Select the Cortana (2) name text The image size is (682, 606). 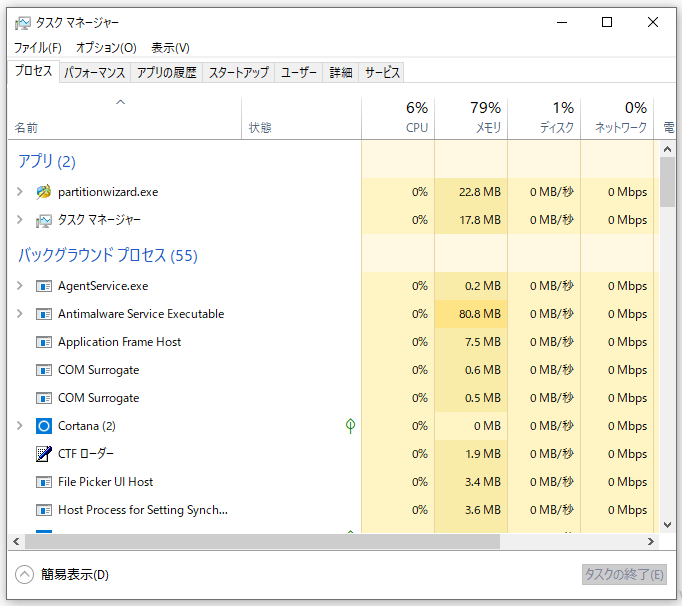pyautogui.click(x=87, y=426)
